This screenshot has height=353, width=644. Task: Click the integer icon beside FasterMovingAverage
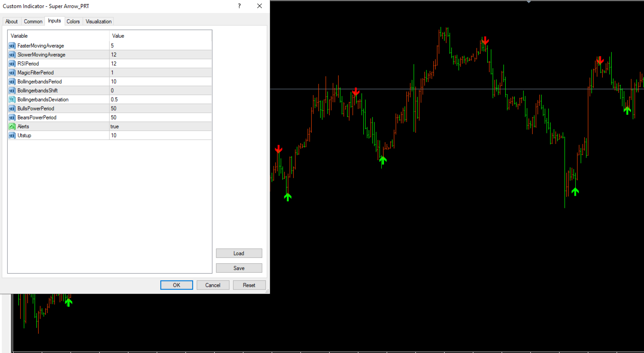[12, 45]
